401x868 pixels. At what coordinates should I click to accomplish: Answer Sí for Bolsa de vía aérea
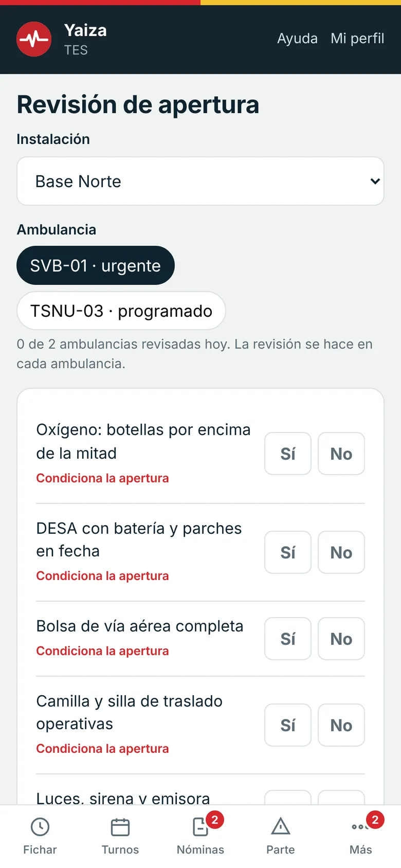pos(288,639)
